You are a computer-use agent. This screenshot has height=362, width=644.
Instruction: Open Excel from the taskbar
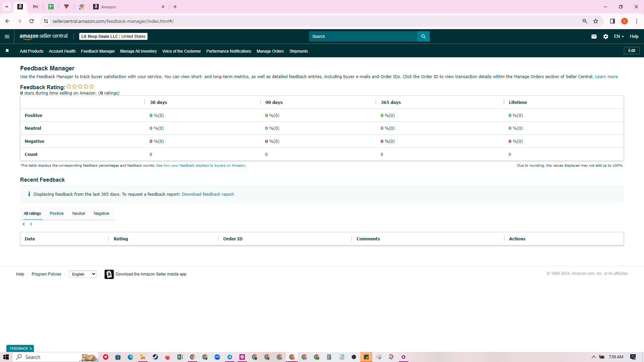coord(180,357)
